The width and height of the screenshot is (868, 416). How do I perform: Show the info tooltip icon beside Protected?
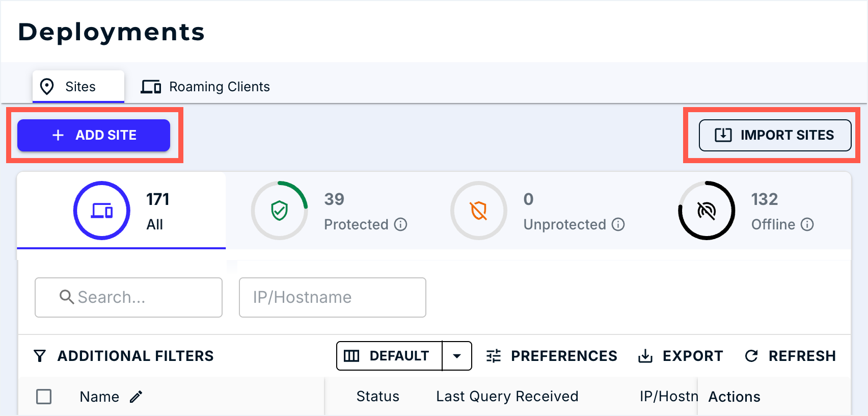point(401,224)
